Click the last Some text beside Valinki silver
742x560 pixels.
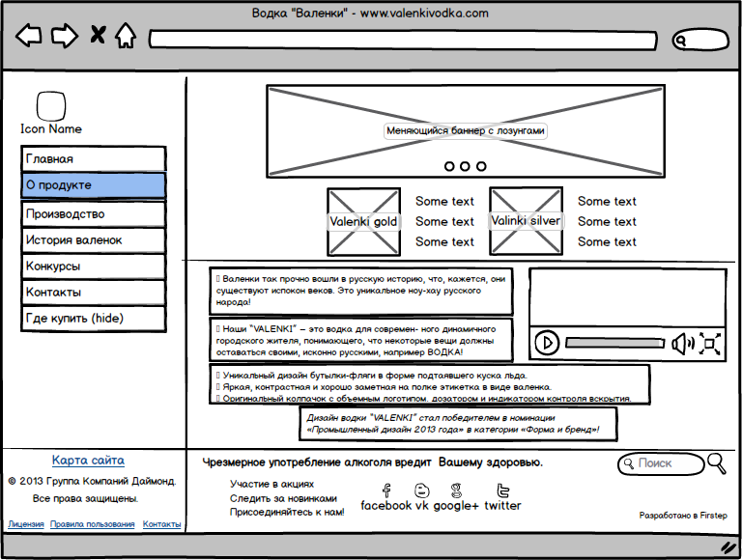(607, 242)
